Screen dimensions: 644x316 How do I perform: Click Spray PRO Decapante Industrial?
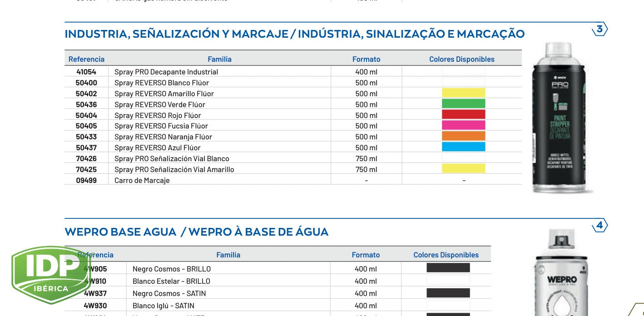166,72
